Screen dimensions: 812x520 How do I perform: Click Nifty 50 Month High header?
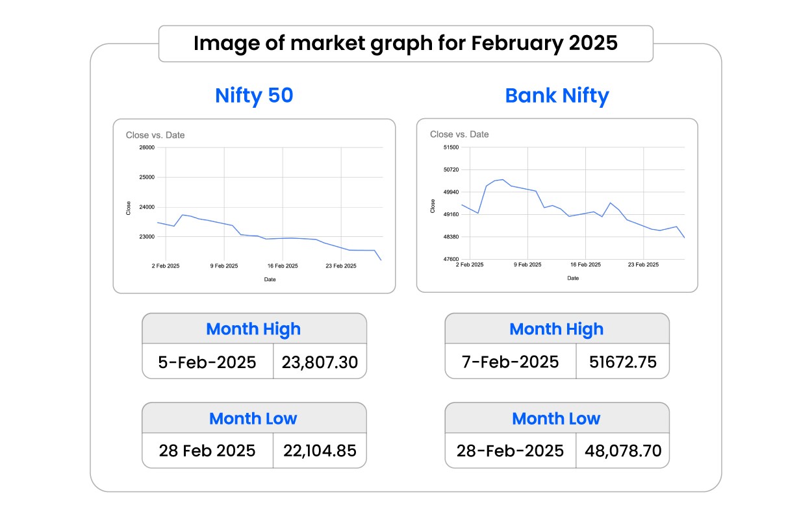pos(253,329)
